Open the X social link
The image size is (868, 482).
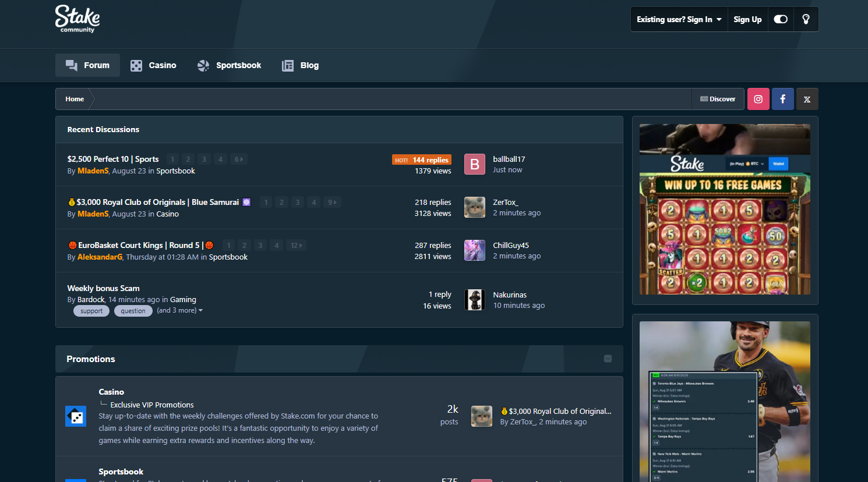click(807, 99)
